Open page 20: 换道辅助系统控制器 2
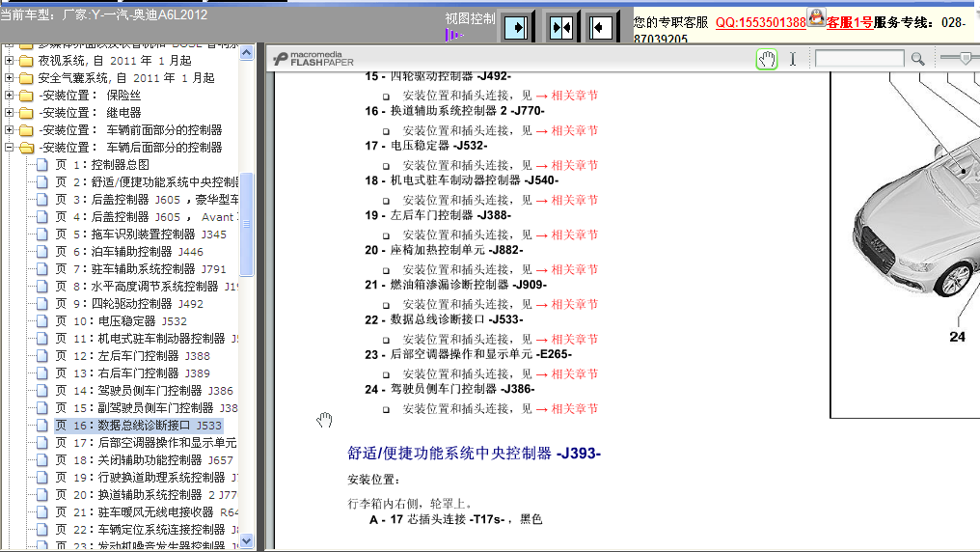Image resolution: width=980 pixels, height=552 pixels. point(147,494)
